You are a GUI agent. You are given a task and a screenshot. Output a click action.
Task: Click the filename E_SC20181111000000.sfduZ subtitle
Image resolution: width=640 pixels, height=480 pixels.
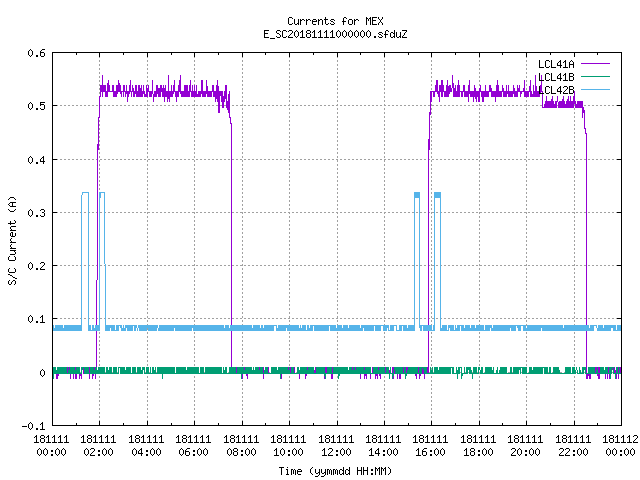click(335, 34)
